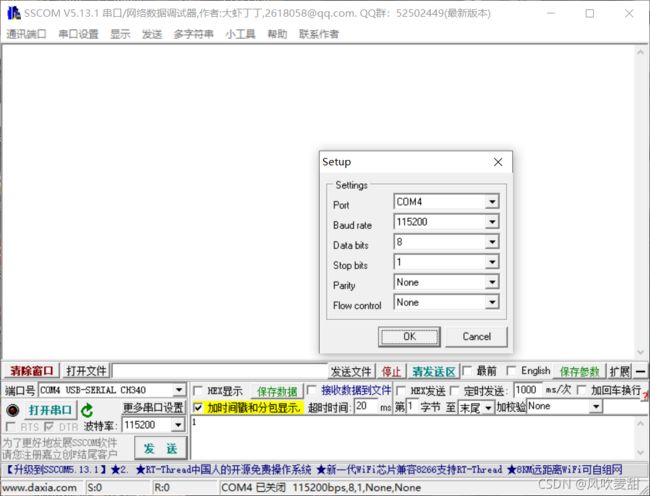Toggle the 最前 always-on-top checkbox
The height and width of the screenshot is (496, 650).
pos(467,370)
